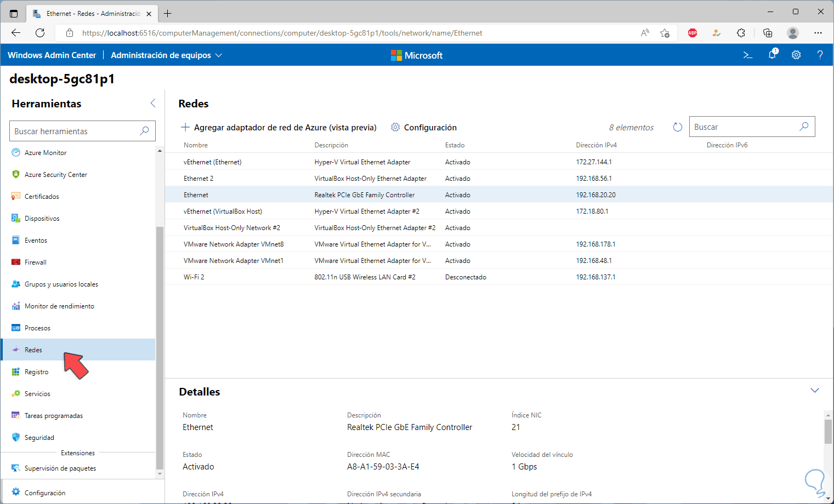Collapse the Herramientas panel
The image size is (834, 504).
tap(153, 103)
